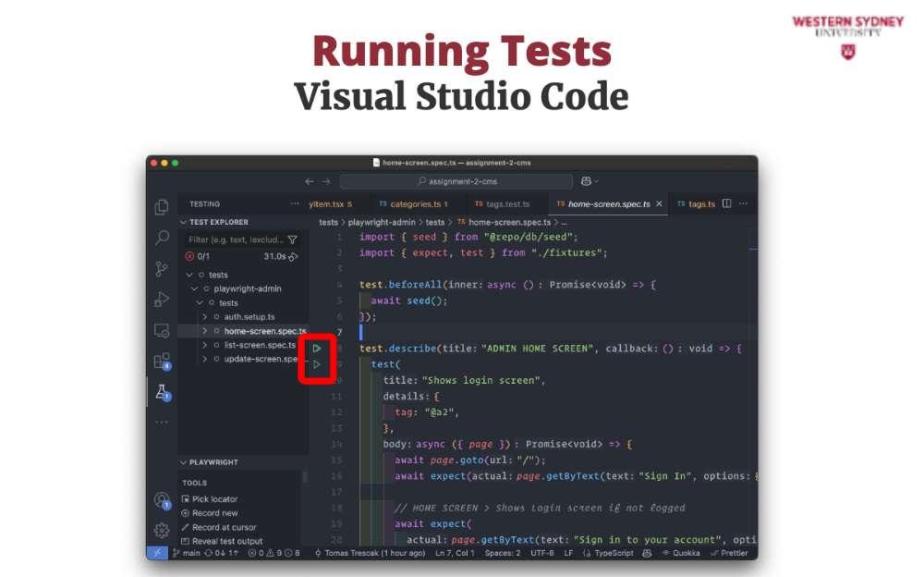
Task: Collapse the playwright-admin tree folder
Action: coord(193,288)
